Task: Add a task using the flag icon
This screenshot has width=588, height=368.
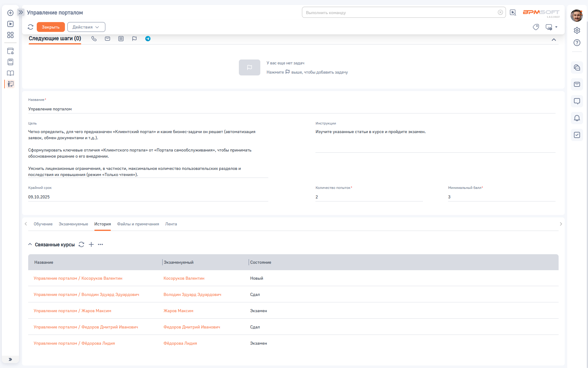Action: pos(134,39)
